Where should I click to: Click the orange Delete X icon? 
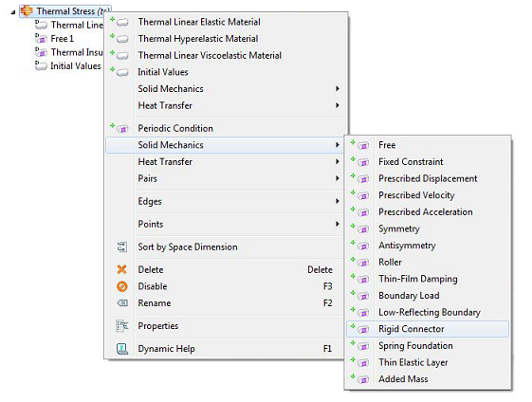tap(121, 269)
